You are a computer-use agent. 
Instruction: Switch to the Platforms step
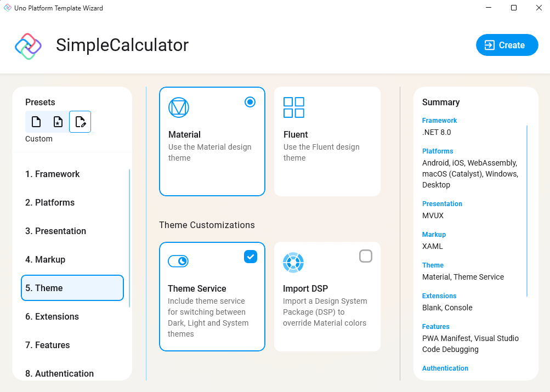(50, 202)
